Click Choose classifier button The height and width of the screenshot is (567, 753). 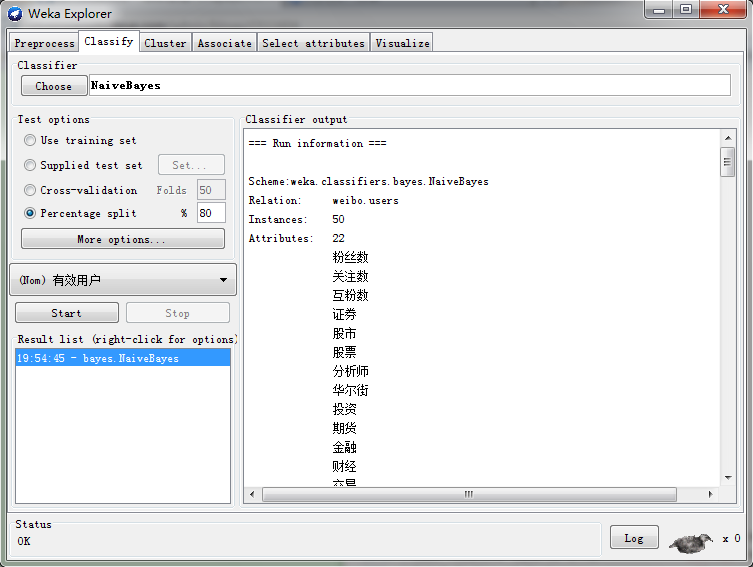coord(54,86)
